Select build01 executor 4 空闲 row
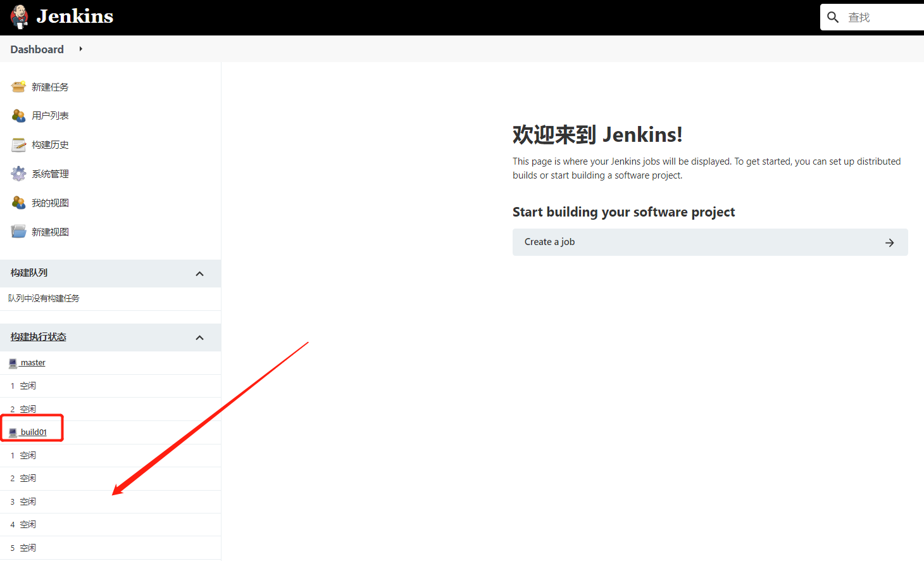Screen dimensions: 924x561 click(x=110, y=524)
